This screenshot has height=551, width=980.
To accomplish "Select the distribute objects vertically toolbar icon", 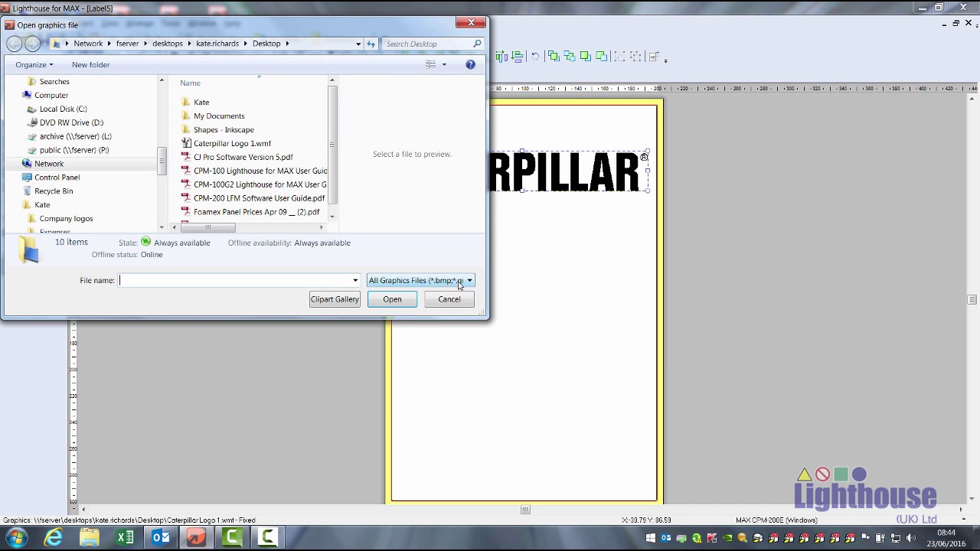I will coord(517,57).
